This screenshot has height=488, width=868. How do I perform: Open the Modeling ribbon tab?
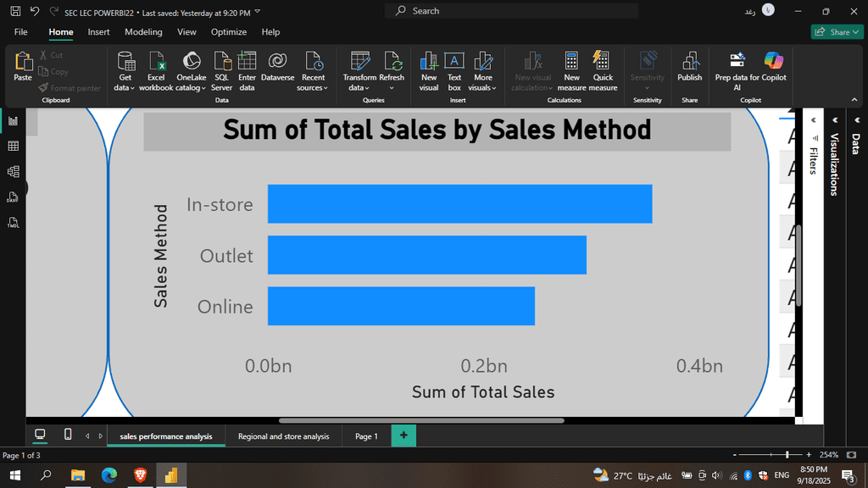143,32
